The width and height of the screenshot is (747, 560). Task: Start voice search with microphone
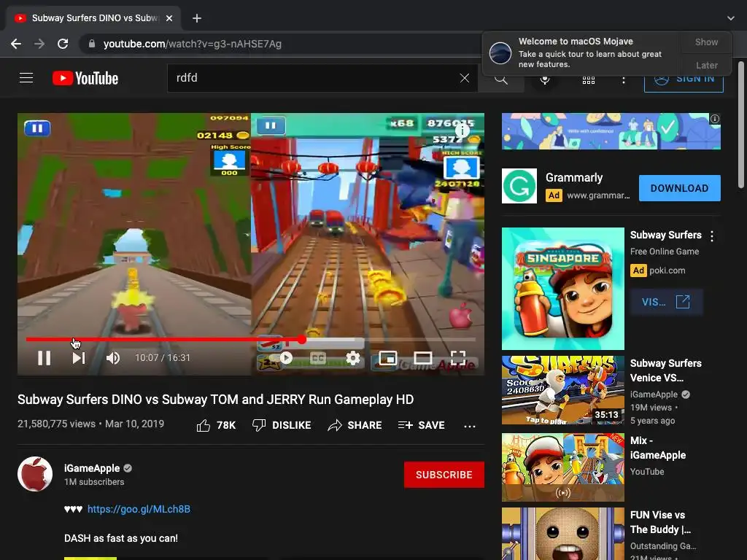pos(545,79)
